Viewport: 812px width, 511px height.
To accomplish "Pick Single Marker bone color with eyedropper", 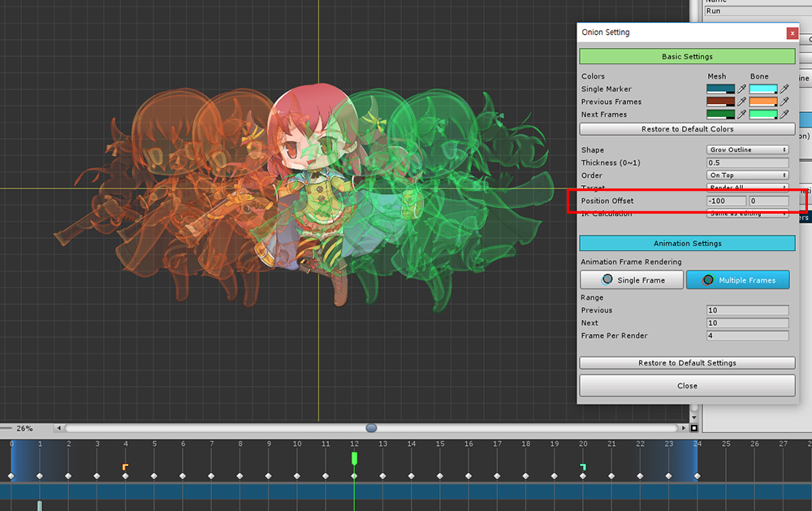I will pyautogui.click(x=785, y=89).
